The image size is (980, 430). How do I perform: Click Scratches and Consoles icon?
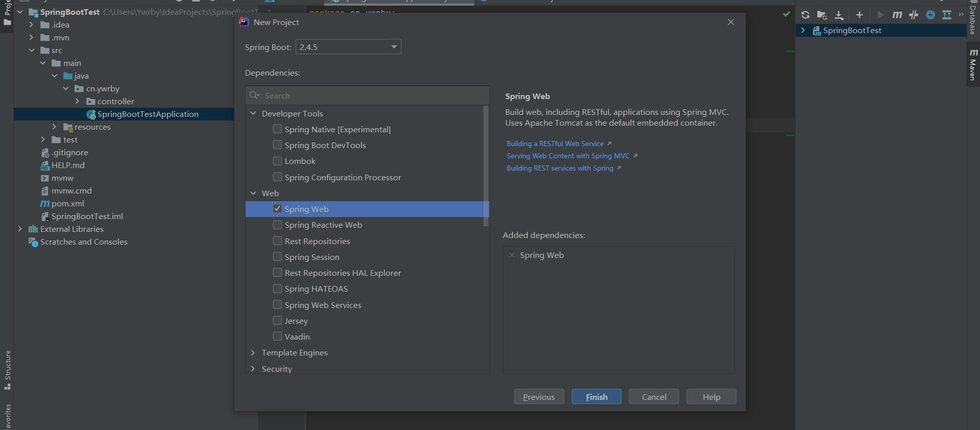[x=33, y=242]
